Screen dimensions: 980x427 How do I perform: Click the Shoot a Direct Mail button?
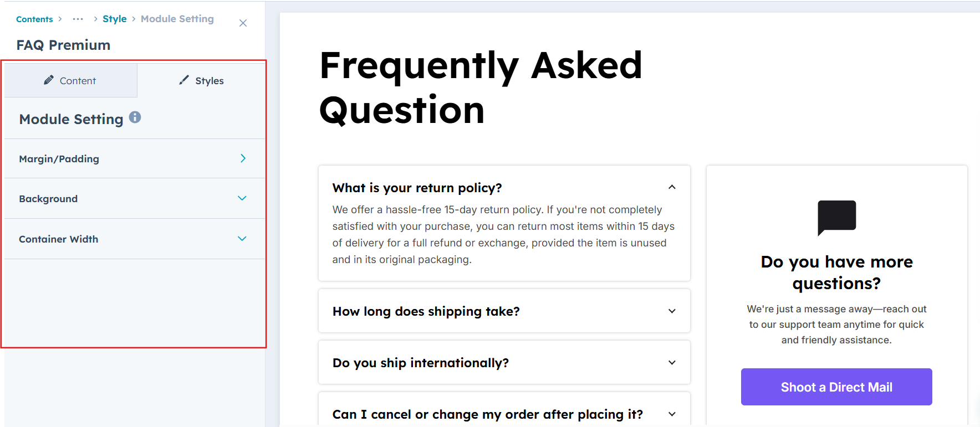(836, 387)
